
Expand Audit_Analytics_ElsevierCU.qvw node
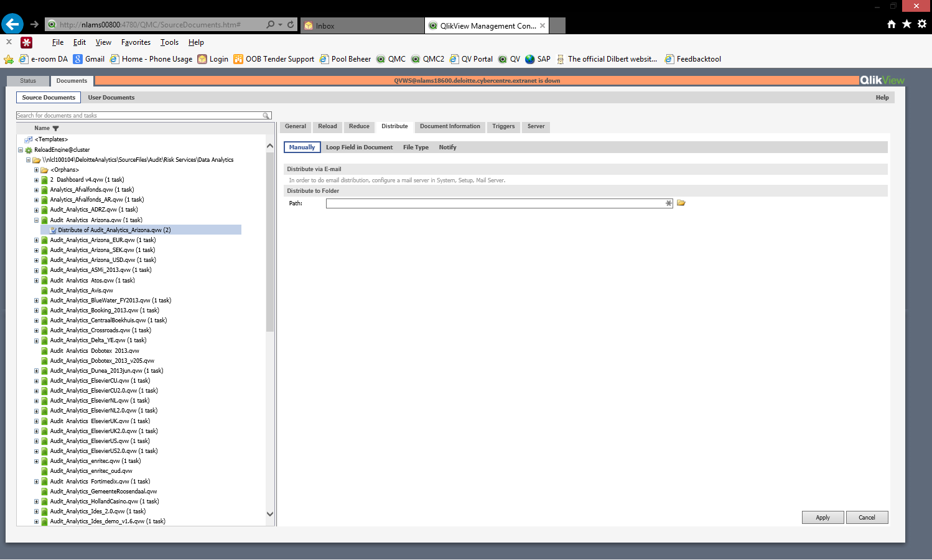tap(36, 381)
